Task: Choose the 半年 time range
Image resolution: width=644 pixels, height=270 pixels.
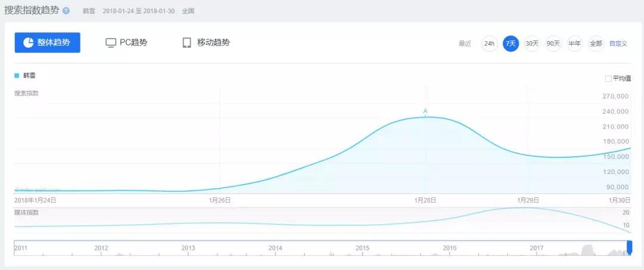Action: pyautogui.click(x=575, y=44)
